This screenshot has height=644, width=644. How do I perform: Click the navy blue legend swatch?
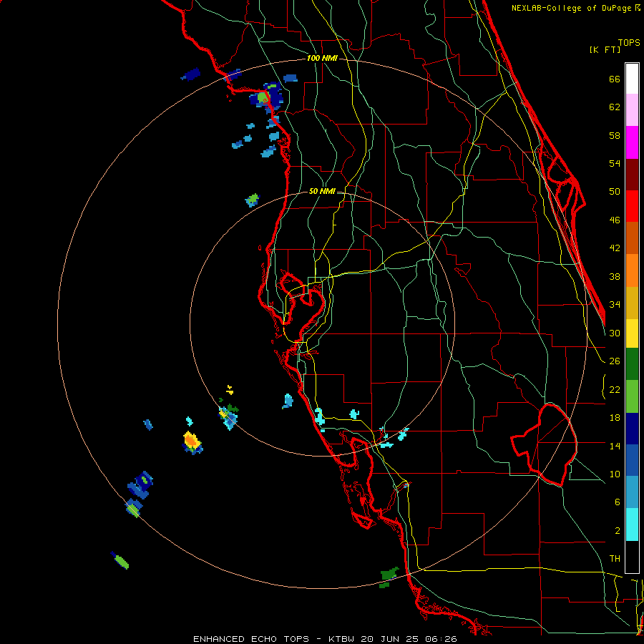(x=632, y=429)
